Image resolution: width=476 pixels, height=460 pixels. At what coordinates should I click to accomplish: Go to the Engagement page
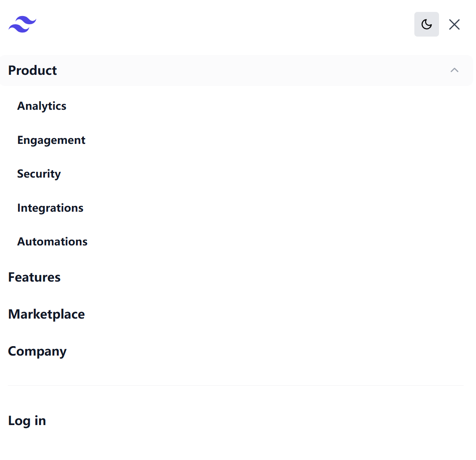pyautogui.click(x=51, y=140)
